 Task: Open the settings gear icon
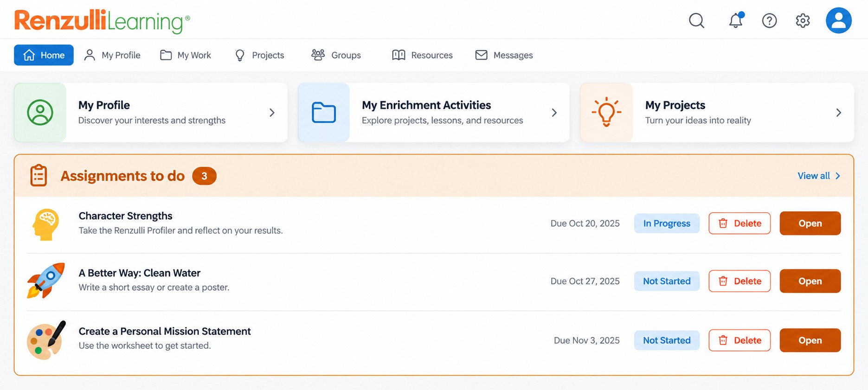[x=803, y=20]
